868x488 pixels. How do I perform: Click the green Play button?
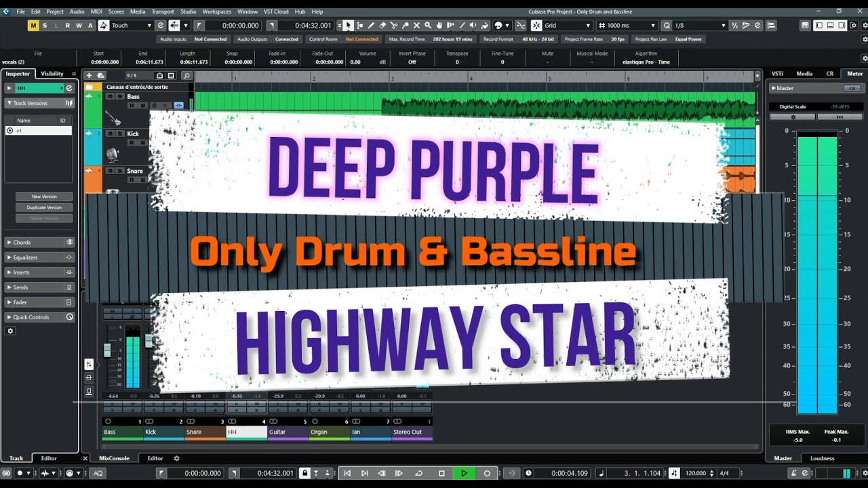pyautogui.click(x=464, y=473)
